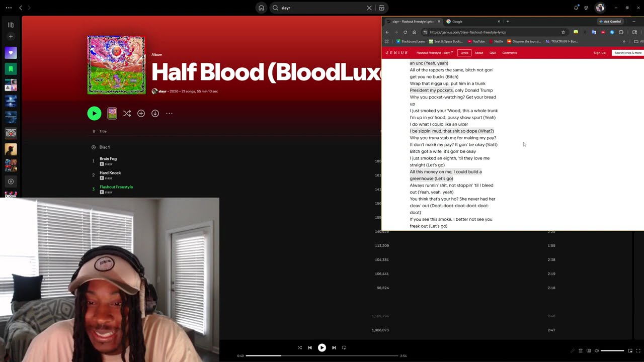This screenshot has height=362, width=644.
Task: Select Brain Fog track
Action: point(108,159)
